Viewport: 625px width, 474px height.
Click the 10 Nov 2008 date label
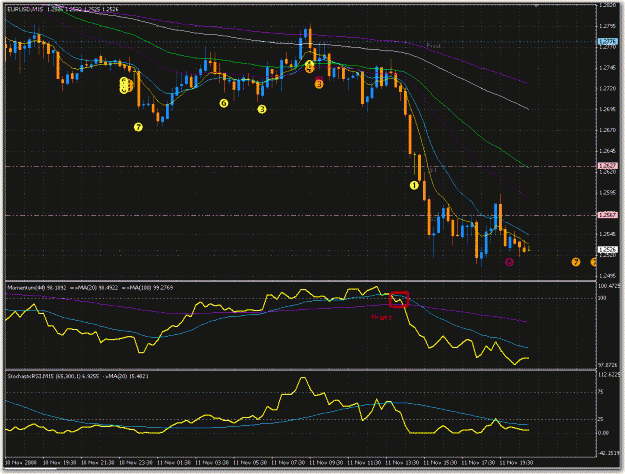[x=20, y=462]
